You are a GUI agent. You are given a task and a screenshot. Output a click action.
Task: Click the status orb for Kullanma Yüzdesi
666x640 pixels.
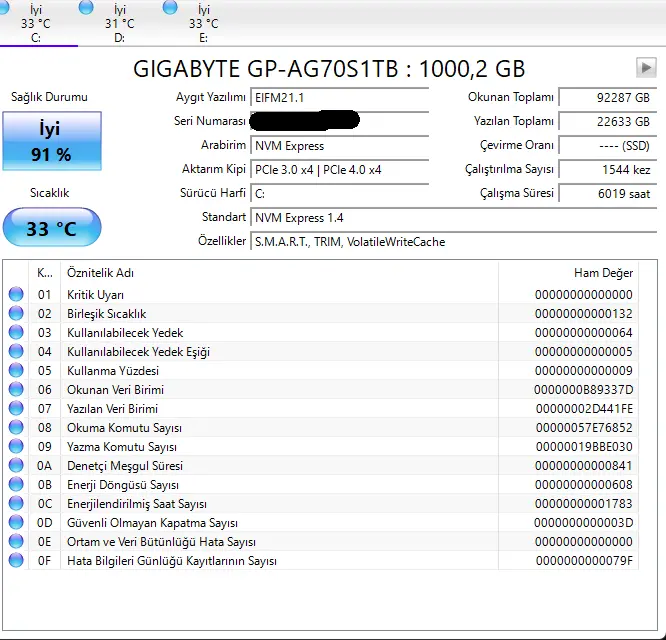click(x=16, y=370)
